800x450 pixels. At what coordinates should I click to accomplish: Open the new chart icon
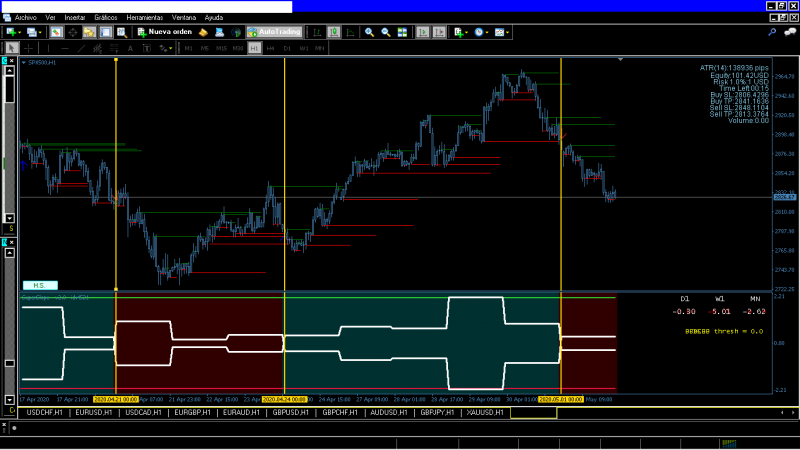click(x=10, y=32)
